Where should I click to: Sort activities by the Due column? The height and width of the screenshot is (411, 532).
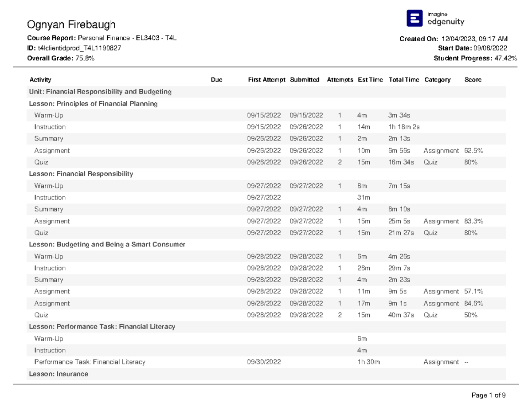pyautogui.click(x=216, y=79)
